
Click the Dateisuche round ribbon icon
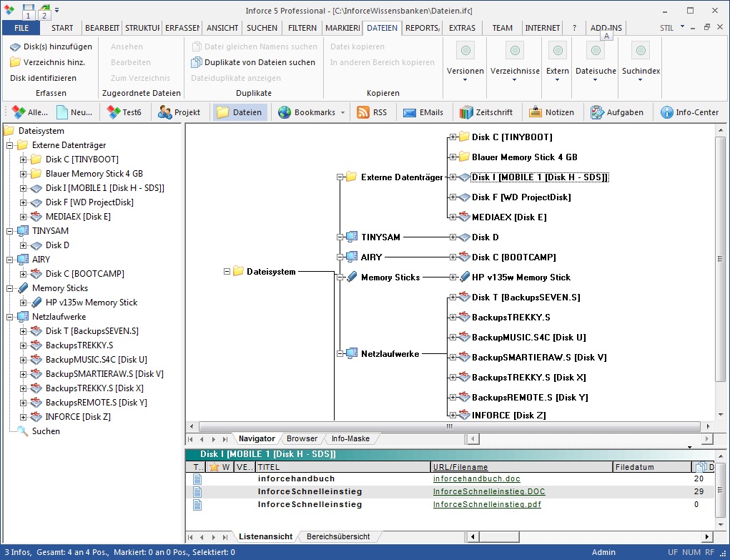tap(596, 51)
